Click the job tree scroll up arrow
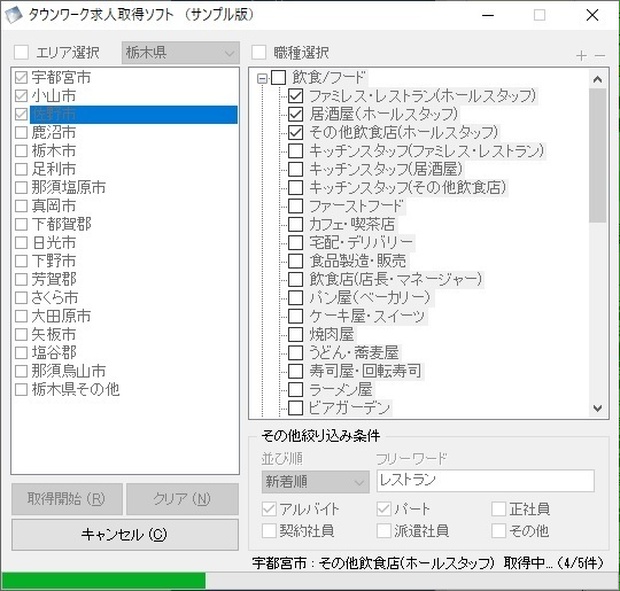The height and width of the screenshot is (591, 620). click(597, 79)
